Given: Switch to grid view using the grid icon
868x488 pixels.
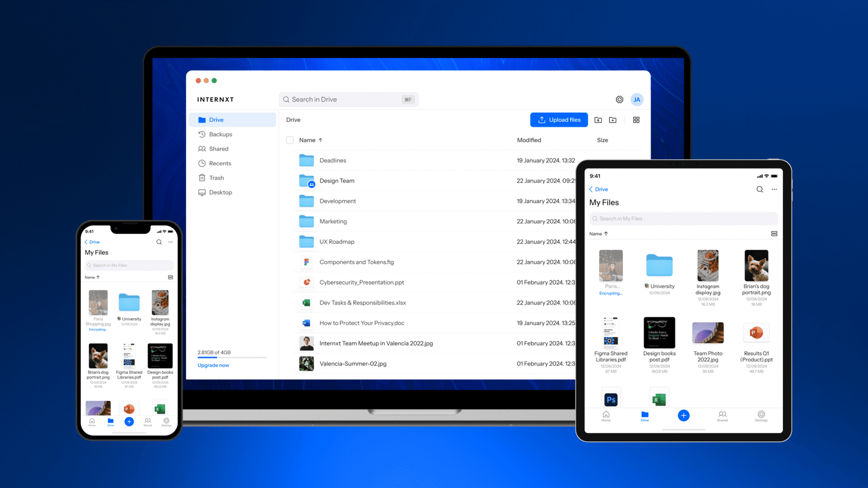Looking at the screenshot, I should tap(636, 120).
